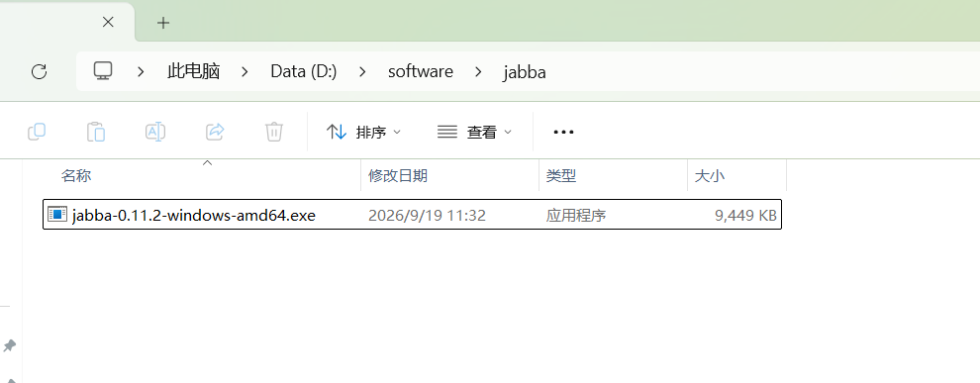Open a new Explorer tab
The height and width of the screenshot is (383, 980).
(163, 23)
